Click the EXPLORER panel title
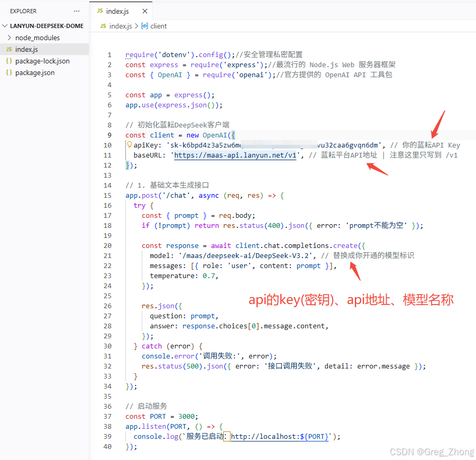The image size is (476, 460). pos(23,11)
